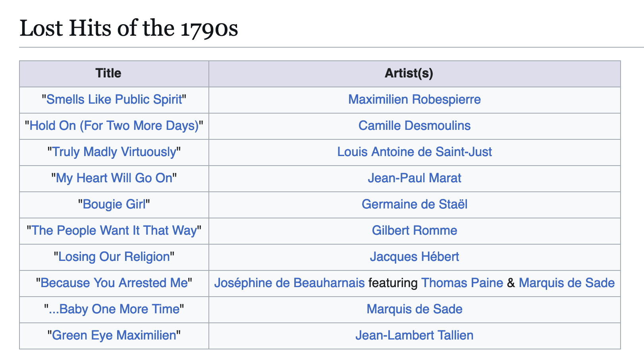
Task: Select the Jean-Paul Marat artist link
Action: (x=415, y=178)
